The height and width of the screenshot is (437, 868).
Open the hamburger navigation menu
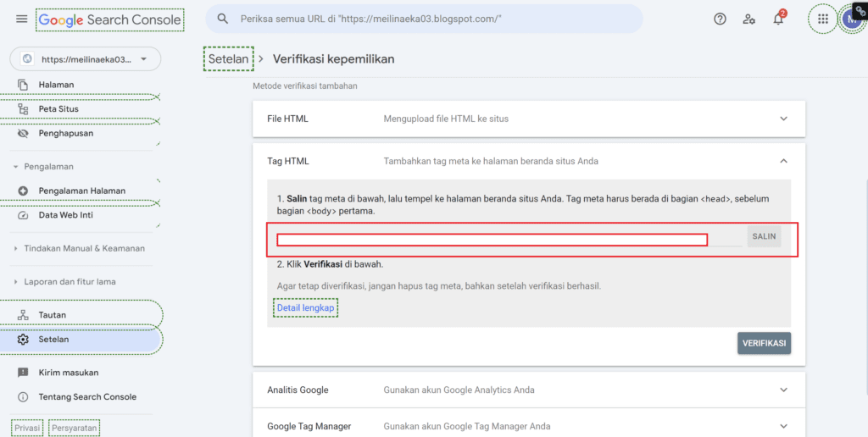[x=21, y=19]
